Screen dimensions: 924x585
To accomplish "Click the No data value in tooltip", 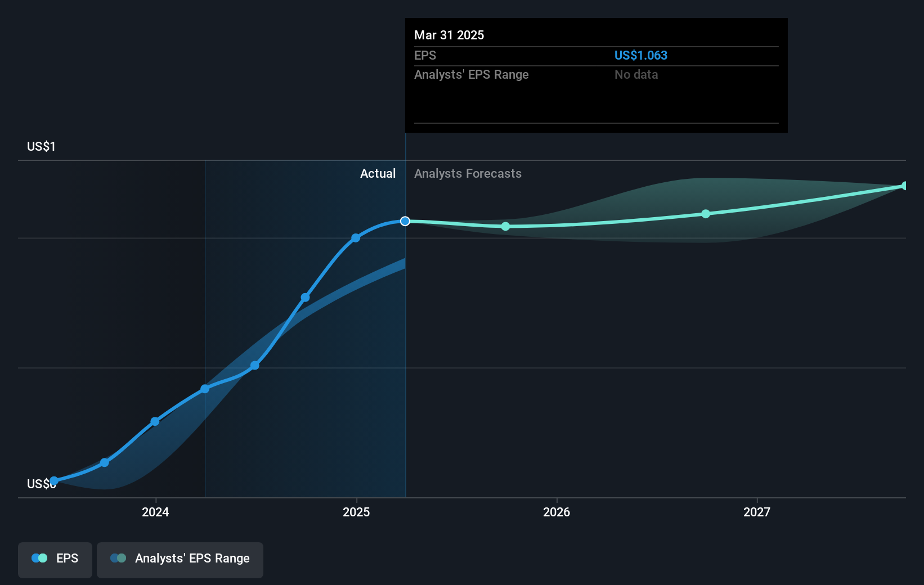I will click(636, 74).
